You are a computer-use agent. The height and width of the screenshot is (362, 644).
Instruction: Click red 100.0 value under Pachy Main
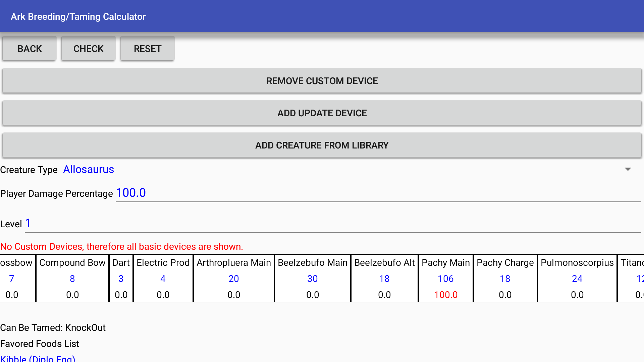[446, 295]
